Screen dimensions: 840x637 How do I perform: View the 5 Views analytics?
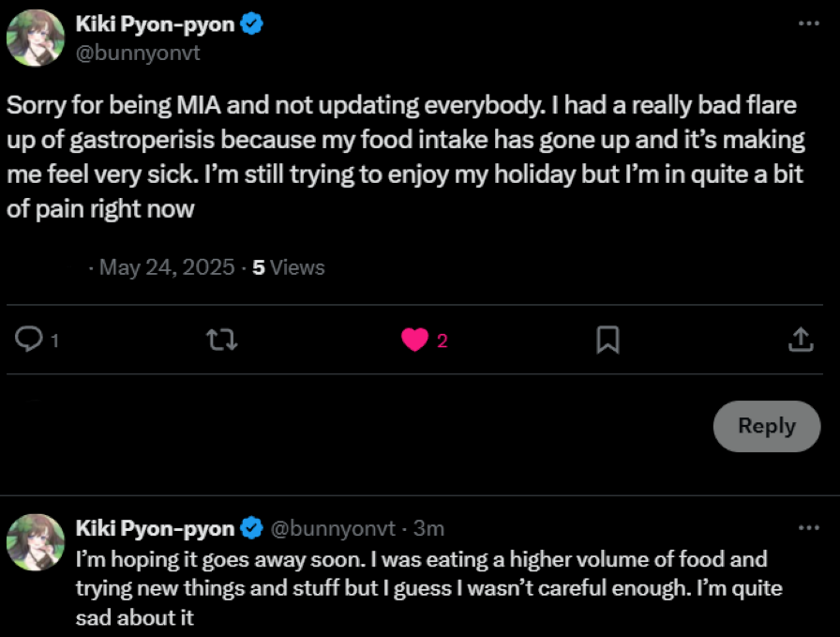pyautogui.click(x=289, y=267)
